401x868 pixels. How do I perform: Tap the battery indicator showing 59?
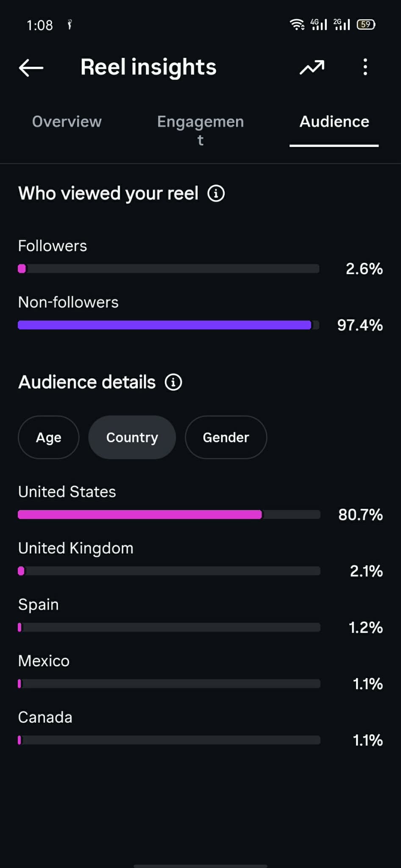(x=366, y=25)
